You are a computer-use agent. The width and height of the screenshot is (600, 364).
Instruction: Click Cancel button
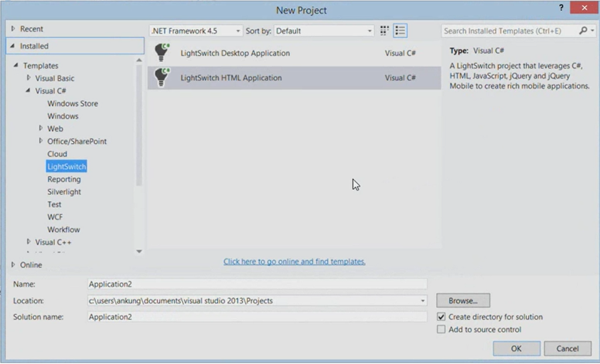click(567, 348)
